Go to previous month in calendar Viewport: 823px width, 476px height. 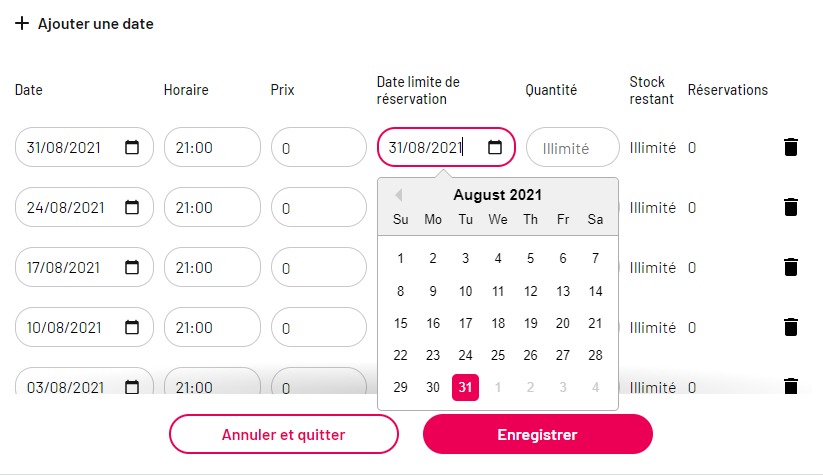click(398, 195)
